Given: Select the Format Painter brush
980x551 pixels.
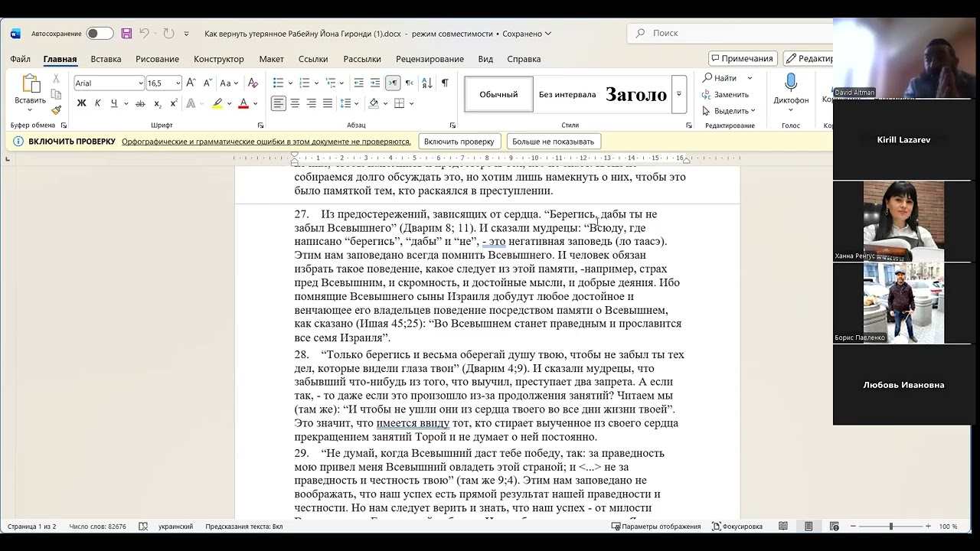Looking at the screenshot, I should (x=56, y=109).
